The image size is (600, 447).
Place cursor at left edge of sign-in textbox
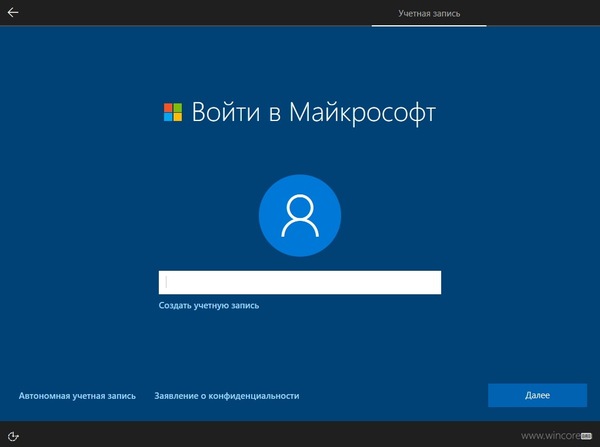(x=166, y=283)
